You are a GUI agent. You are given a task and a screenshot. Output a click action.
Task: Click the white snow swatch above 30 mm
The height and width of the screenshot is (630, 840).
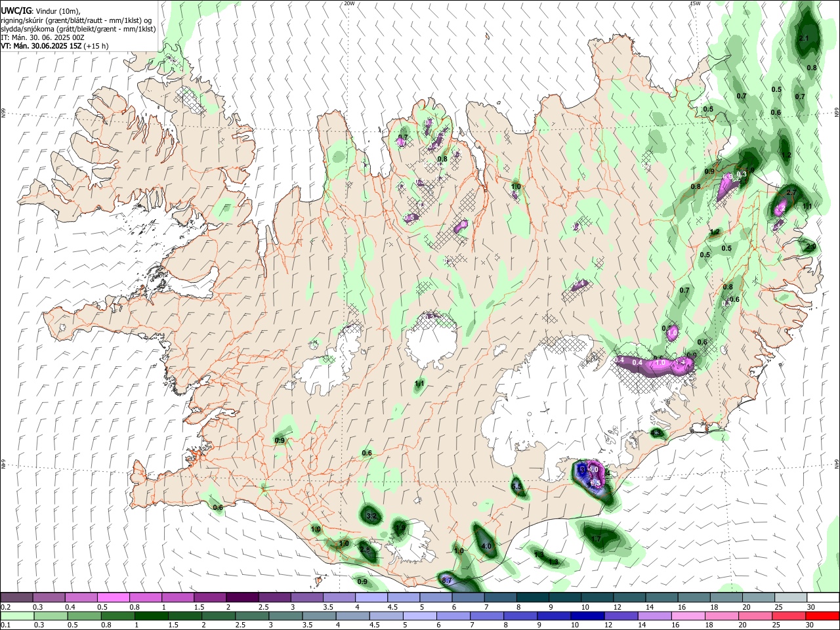(x=822, y=597)
